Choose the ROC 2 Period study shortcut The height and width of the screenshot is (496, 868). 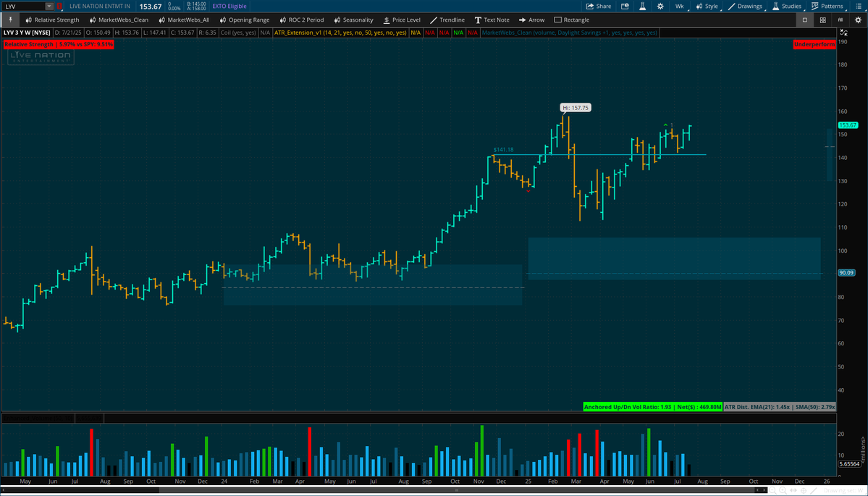point(301,20)
